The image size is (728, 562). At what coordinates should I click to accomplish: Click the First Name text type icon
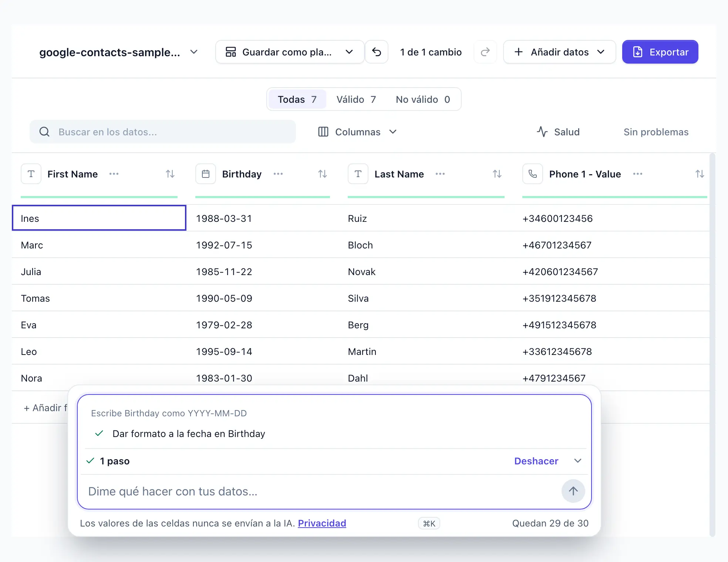(x=31, y=174)
